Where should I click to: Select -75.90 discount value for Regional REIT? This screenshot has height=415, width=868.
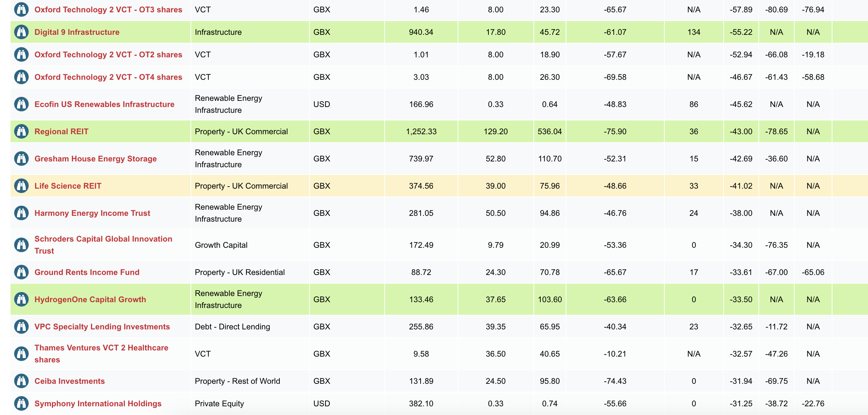tap(615, 131)
